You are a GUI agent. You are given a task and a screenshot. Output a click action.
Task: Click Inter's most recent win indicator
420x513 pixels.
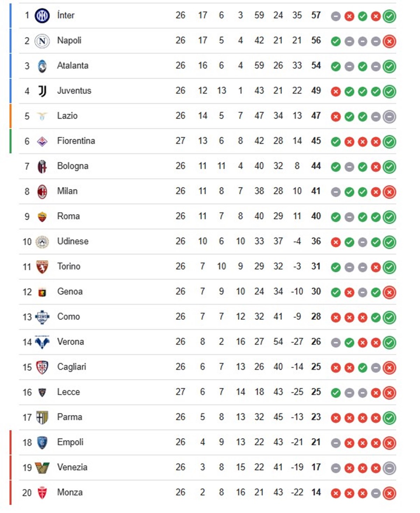click(389, 16)
